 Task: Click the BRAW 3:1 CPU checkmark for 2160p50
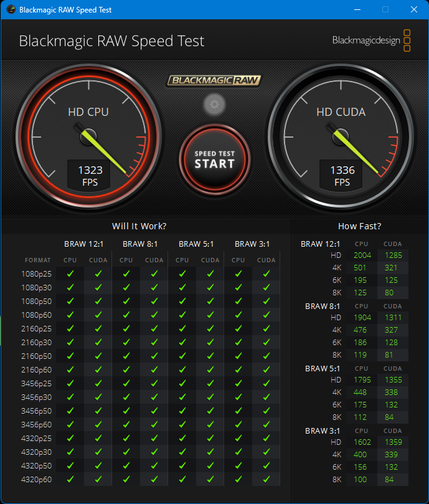click(x=238, y=356)
